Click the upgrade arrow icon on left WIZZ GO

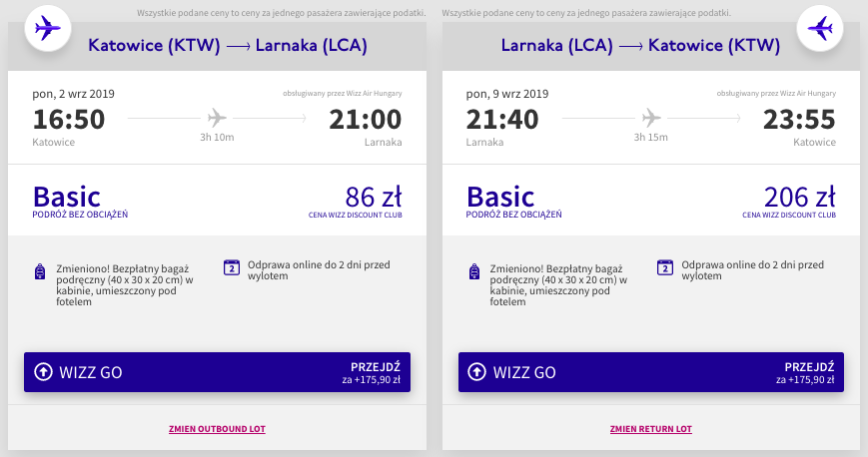coord(43,372)
